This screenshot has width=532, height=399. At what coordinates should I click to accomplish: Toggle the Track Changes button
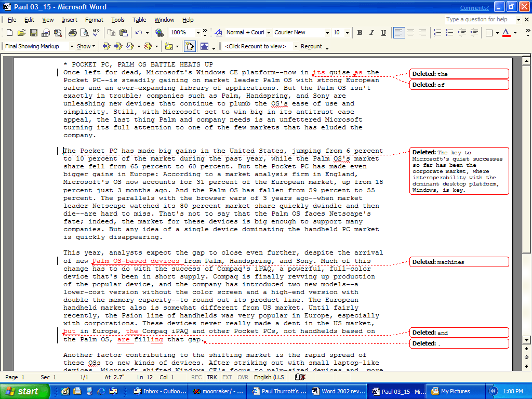coord(189,46)
